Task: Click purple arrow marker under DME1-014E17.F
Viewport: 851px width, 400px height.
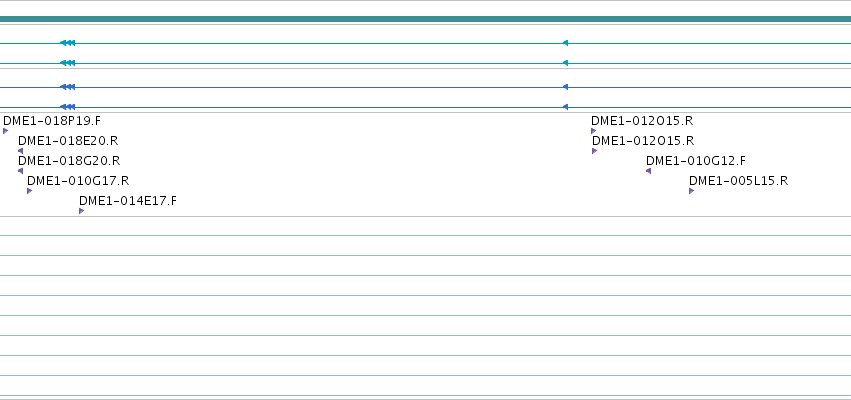Action: (81, 211)
